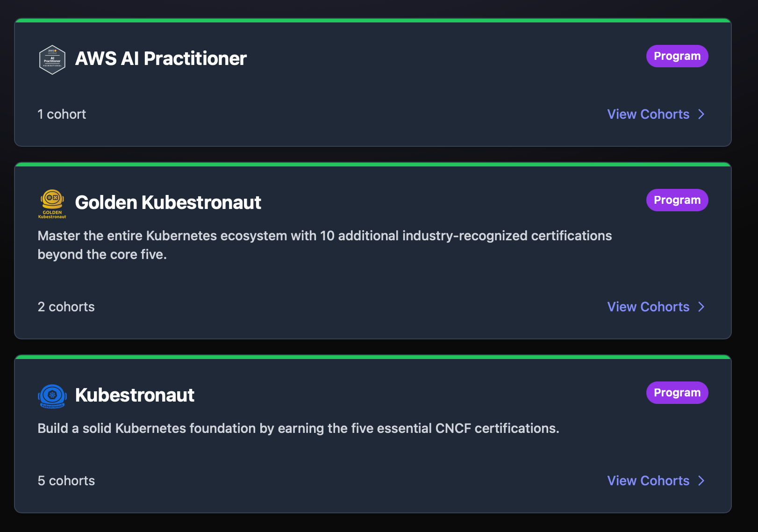Click the '5 cohorts' count label

(66, 481)
